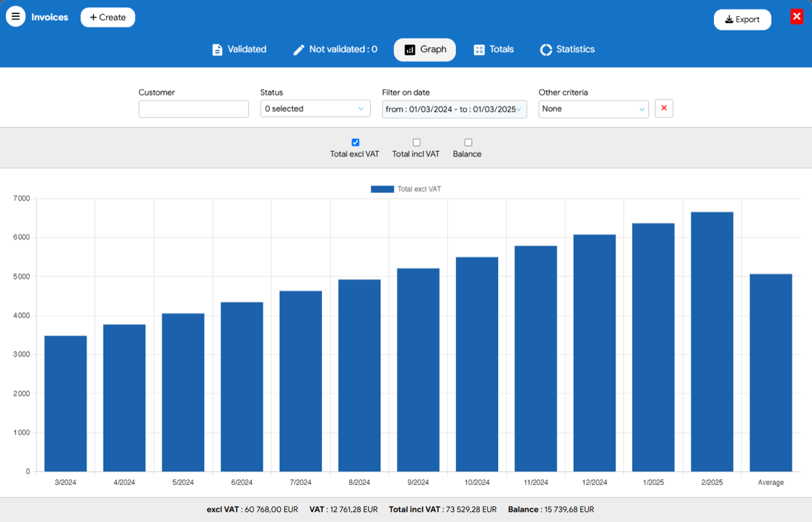Toggle the Total excl VAT legend swatch
This screenshot has width=812, height=522.
[x=382, y=190]
